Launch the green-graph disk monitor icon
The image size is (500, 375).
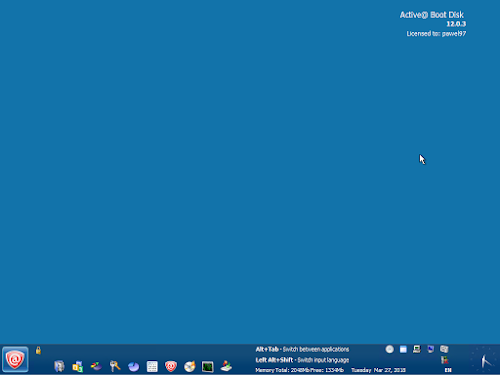[x=208, y=366]
